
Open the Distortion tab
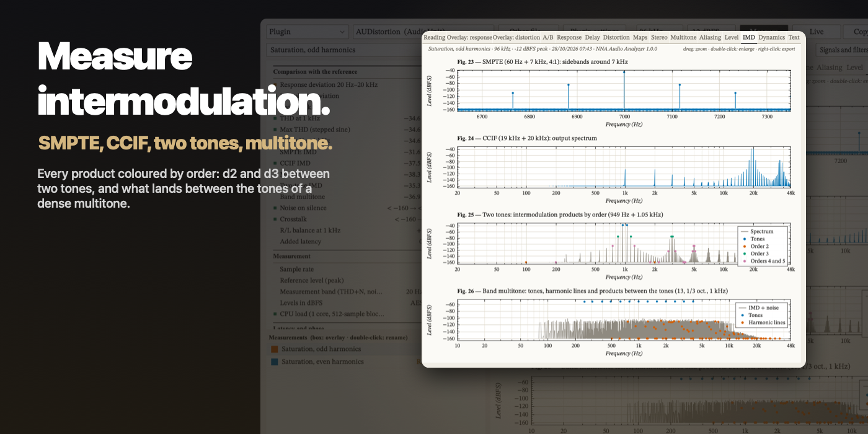pyautogui.click(x=616, y=38)
